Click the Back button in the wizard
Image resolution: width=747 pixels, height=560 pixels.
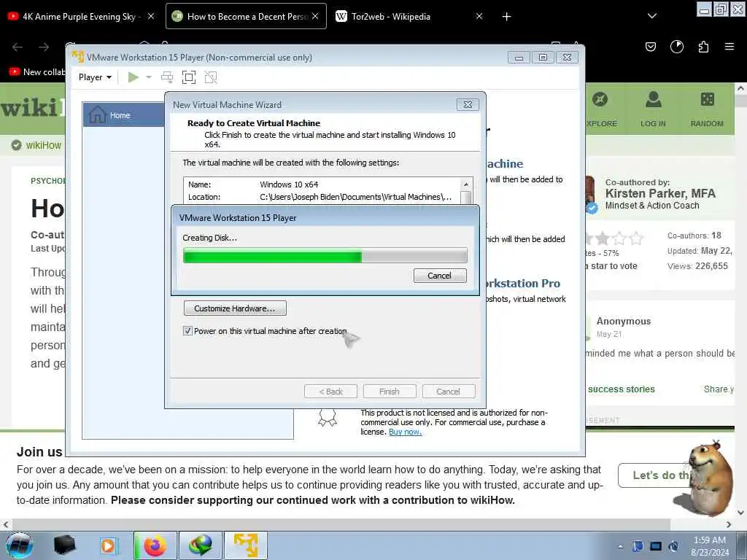point(330,392)
